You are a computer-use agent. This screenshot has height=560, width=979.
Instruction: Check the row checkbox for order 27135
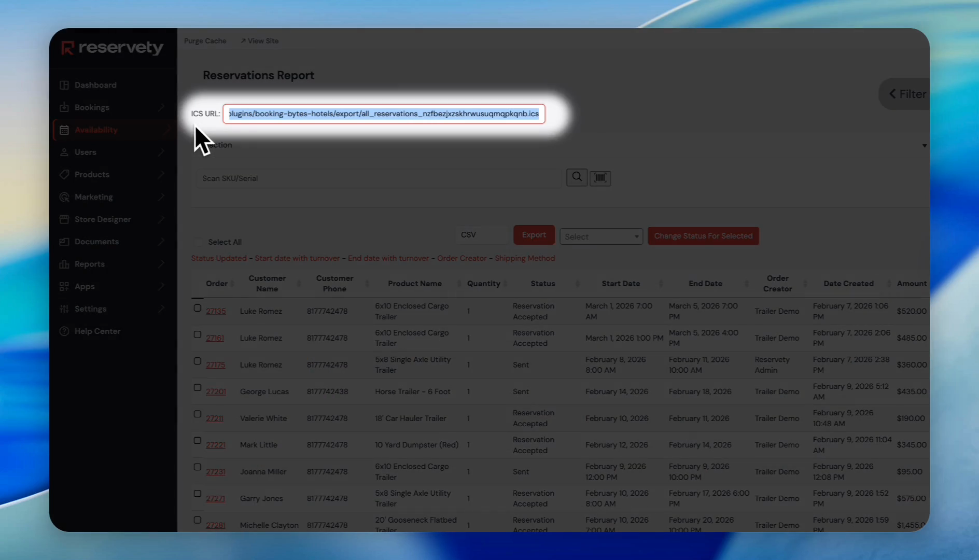(x=198, y=307)
